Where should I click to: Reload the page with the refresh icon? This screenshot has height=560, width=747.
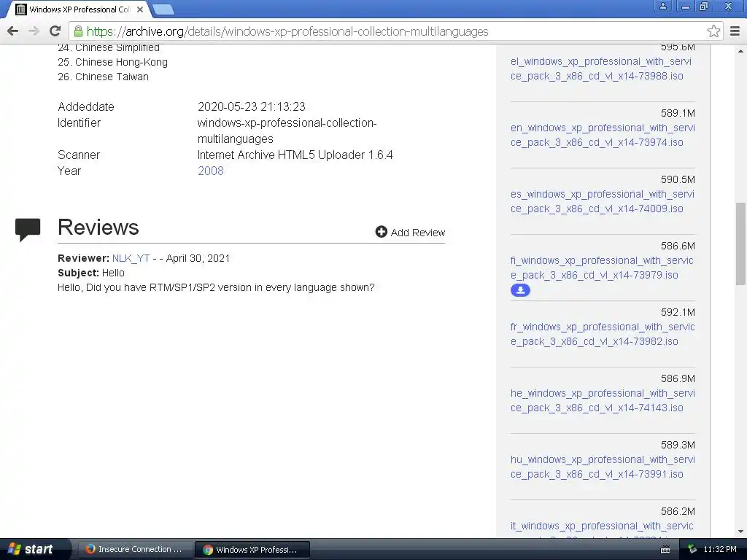[55, 31]
